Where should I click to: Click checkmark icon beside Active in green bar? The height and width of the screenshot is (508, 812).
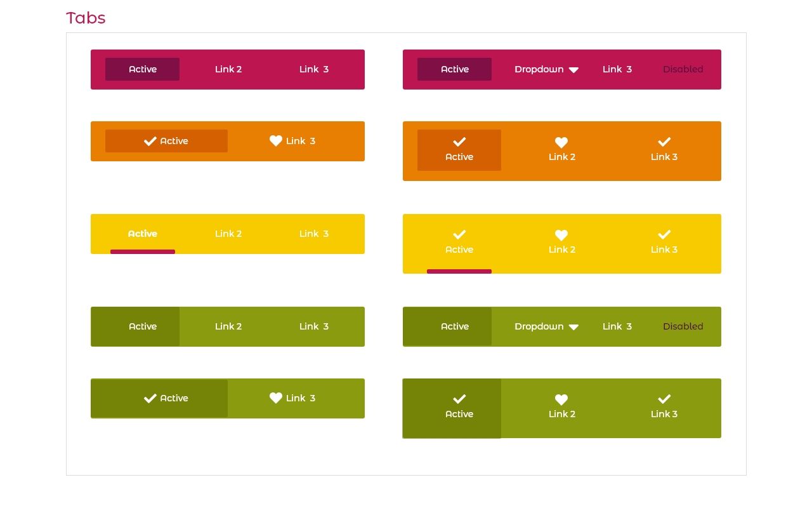(x=150, y=398)
